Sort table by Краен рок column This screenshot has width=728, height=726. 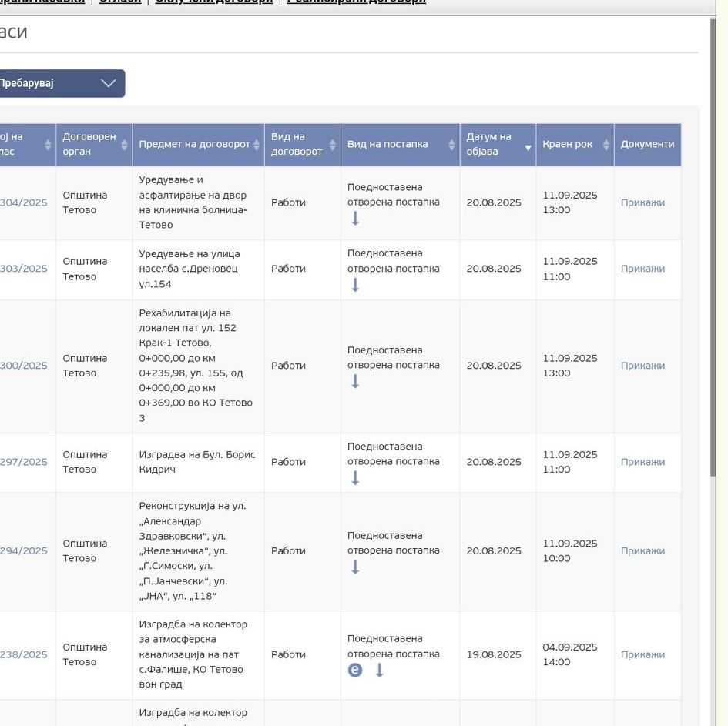575,144
